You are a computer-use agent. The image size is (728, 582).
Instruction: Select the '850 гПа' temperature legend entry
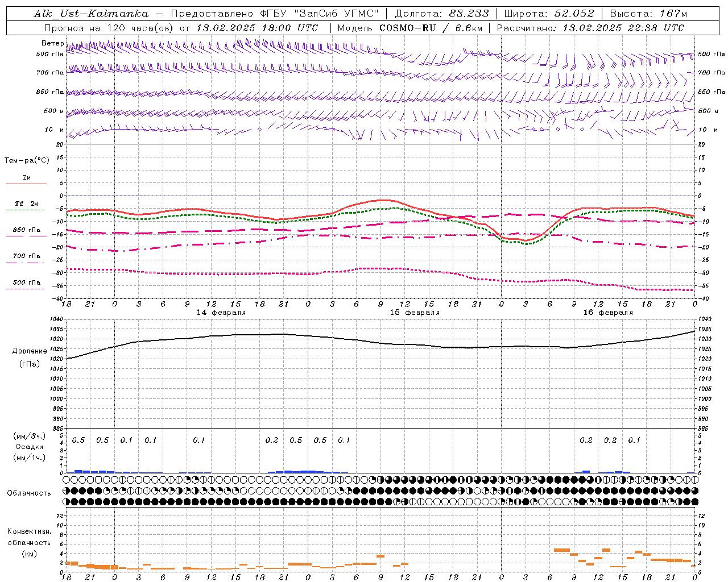click(27, 230)
